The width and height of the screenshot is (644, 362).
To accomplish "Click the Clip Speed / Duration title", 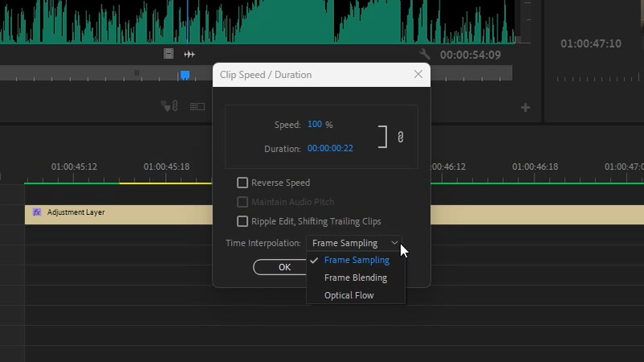I will click(x=266, y=75).
